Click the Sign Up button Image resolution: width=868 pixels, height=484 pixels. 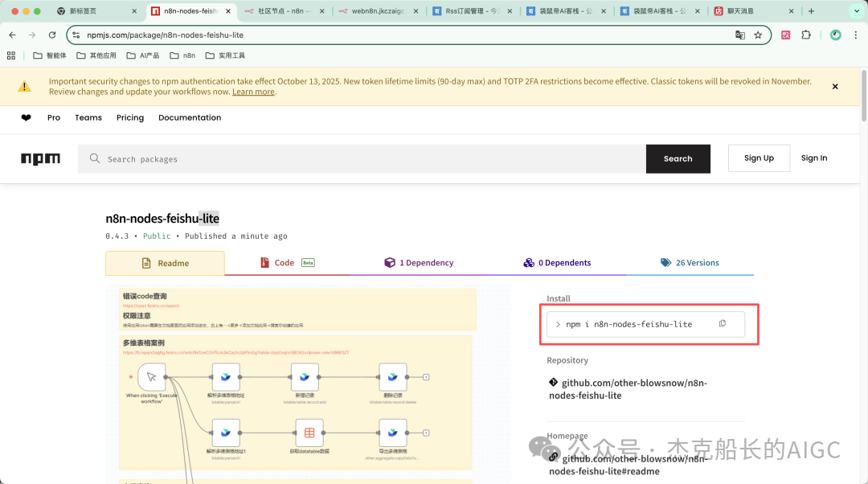point(759,158)
